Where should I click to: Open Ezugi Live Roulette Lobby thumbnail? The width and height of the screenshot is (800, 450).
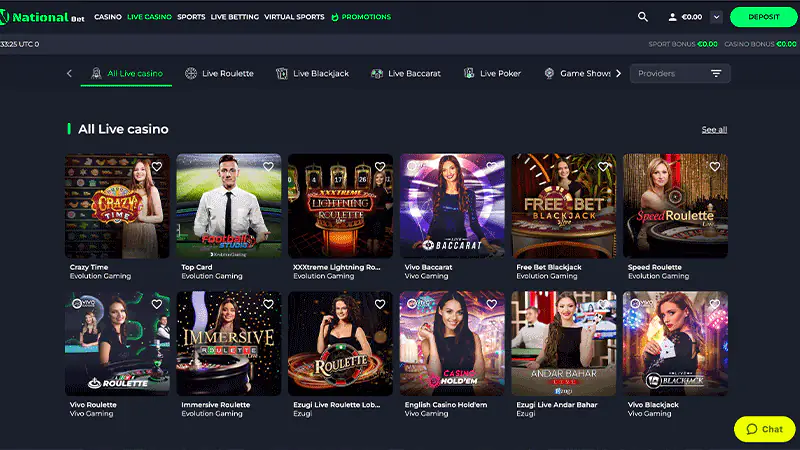pyautogui.click(x=340, y=343)
